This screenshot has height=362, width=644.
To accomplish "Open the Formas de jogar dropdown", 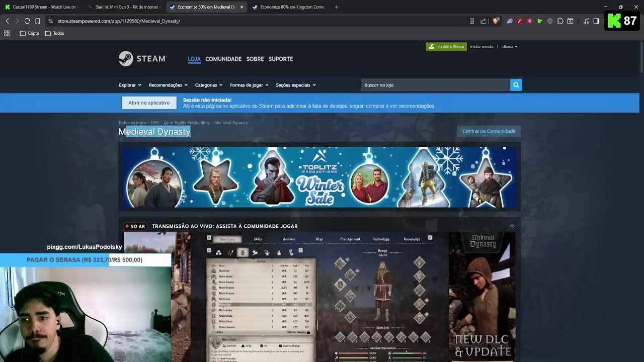I will pyautogui.click(x=249, y=85).
